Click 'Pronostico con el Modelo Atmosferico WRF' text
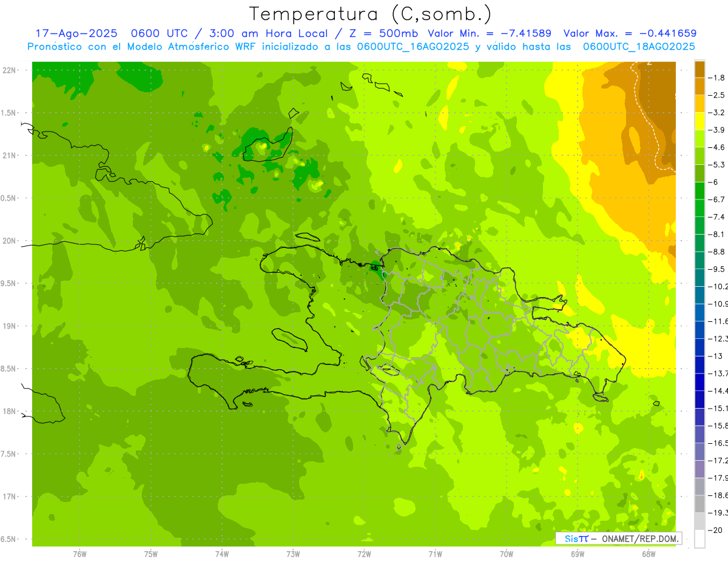Image resolution: width=728 pixels, height=562 pixels. click(x=142, y=47)
